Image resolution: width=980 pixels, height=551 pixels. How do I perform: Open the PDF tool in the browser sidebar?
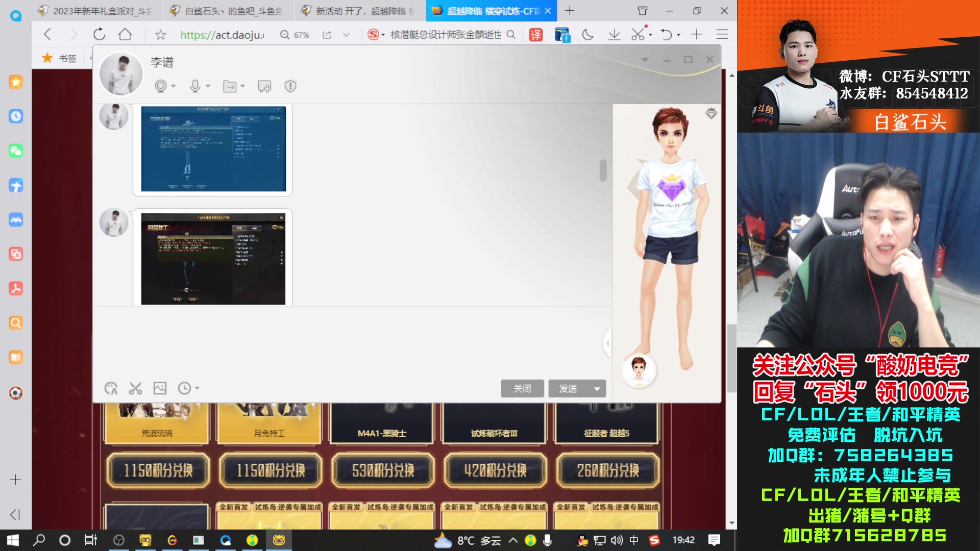[16, 288]
